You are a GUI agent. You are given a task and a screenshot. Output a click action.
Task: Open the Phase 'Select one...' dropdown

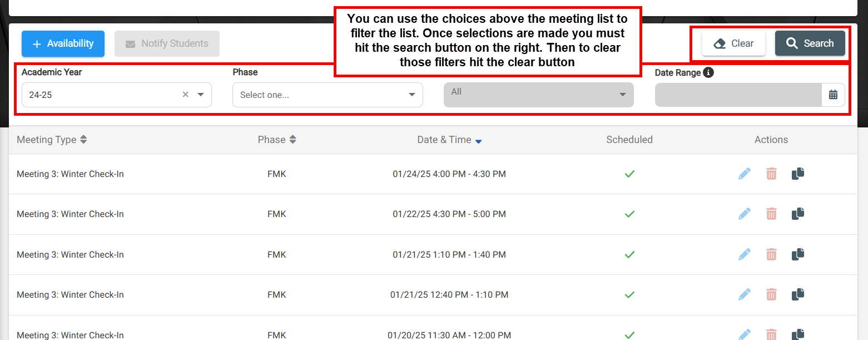pos(328,95)
